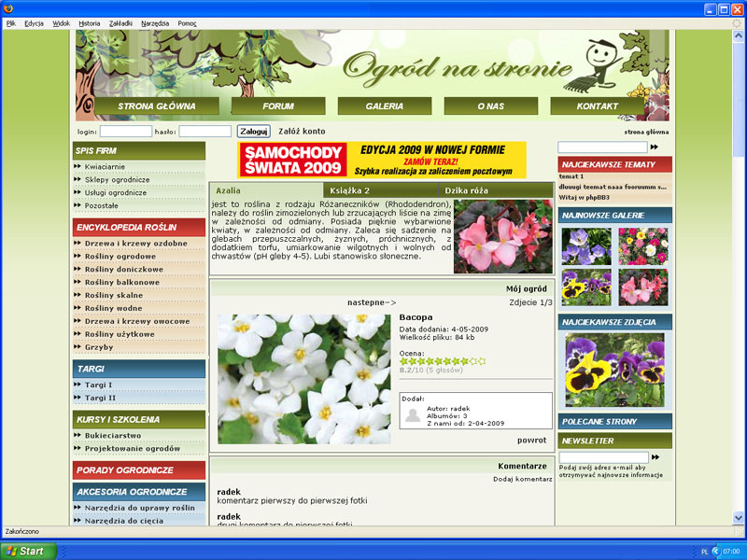Viewport: 747px width, 560px height.
Task: Open the yellow pansy gallery thumbnail
Action: (x=586, y=287)
